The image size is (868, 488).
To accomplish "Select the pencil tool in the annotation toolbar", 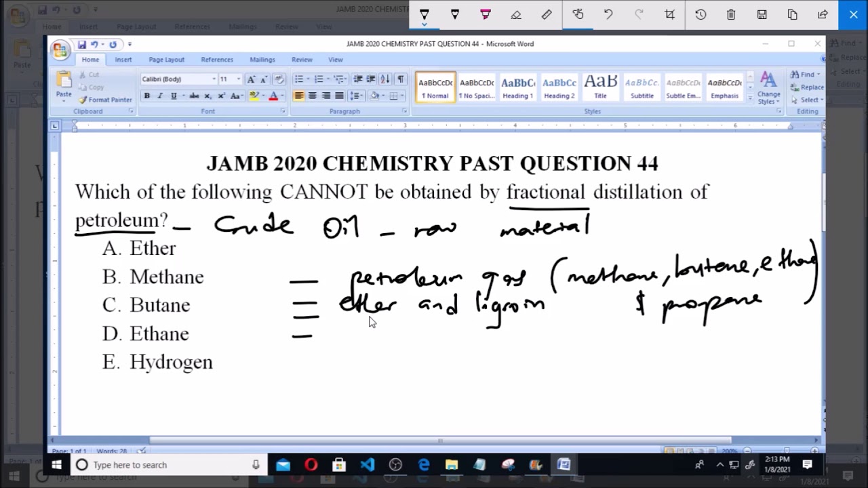I will pyautogui.click(x=455, y=14).
